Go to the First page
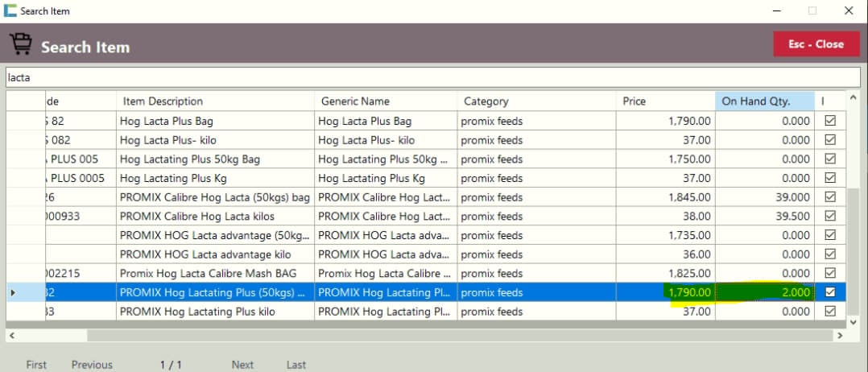Screen dimensions: 868x372 point(36,364)
